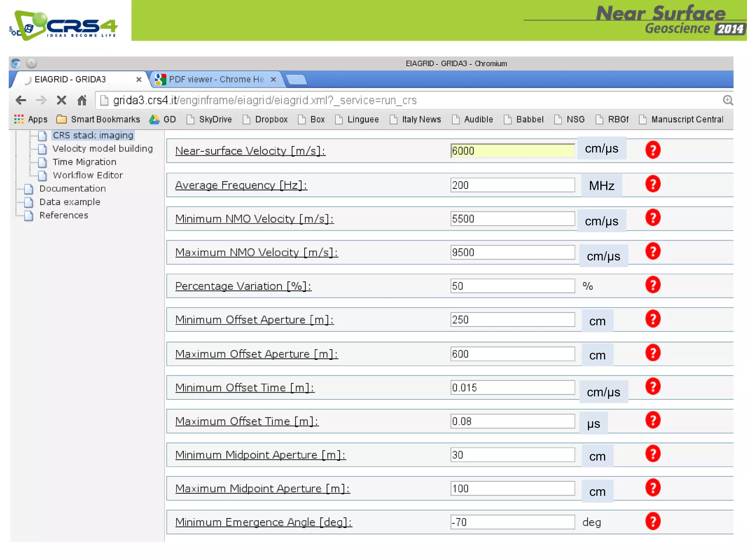This screenshot has height=560, width=747.
Task: Click the Near-surface Velocity [m/s] label link
Action: tap(250, 151)
